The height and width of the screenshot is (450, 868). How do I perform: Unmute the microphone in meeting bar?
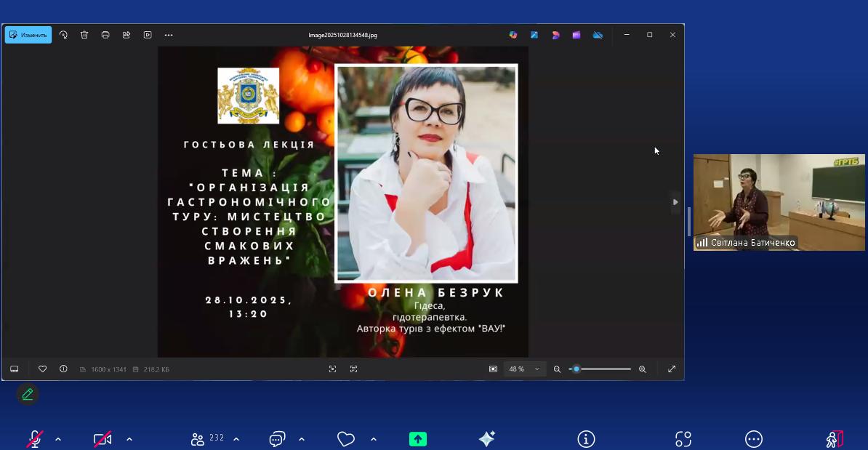[34, 439]
